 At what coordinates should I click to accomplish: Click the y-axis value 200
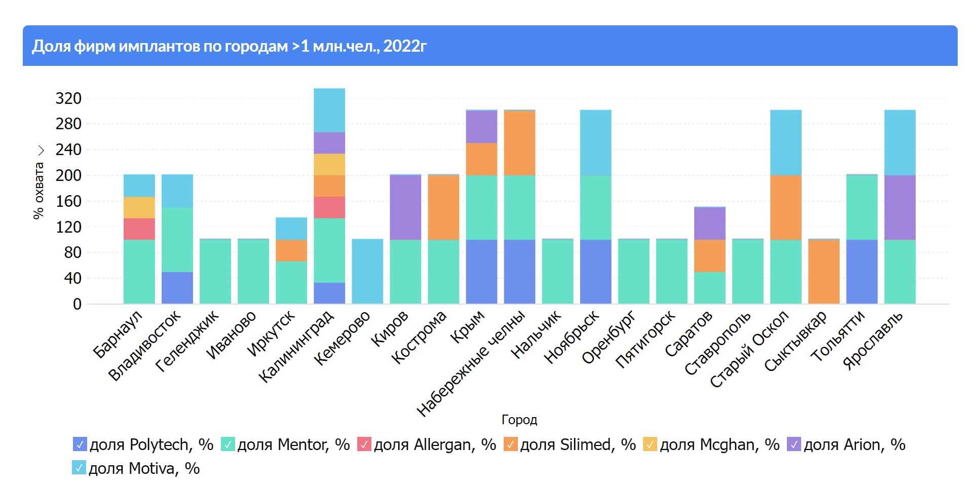coord(68,175)
